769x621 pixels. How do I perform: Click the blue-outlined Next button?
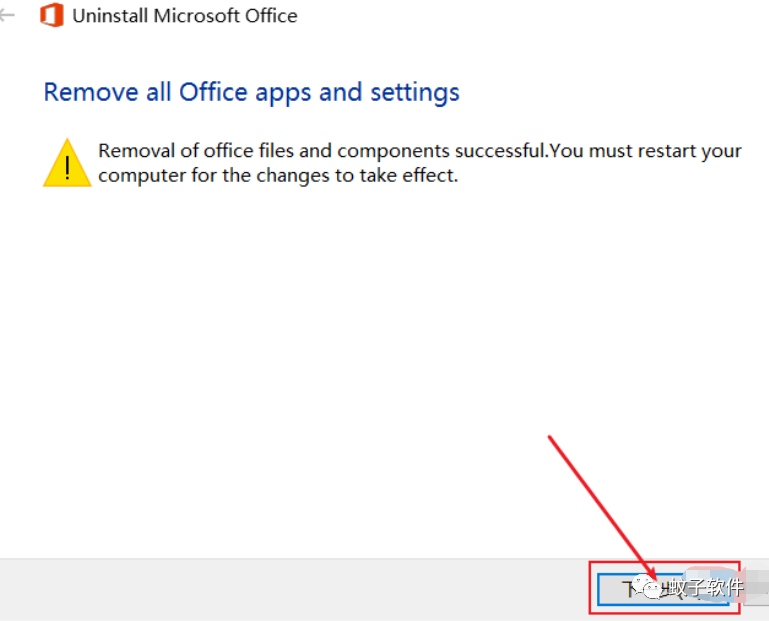[x=664, y=589]
